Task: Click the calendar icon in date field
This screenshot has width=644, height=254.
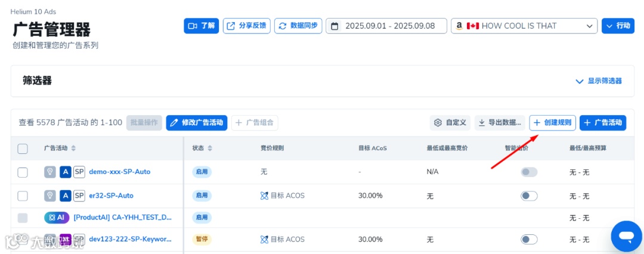Action: pos(335,26)
